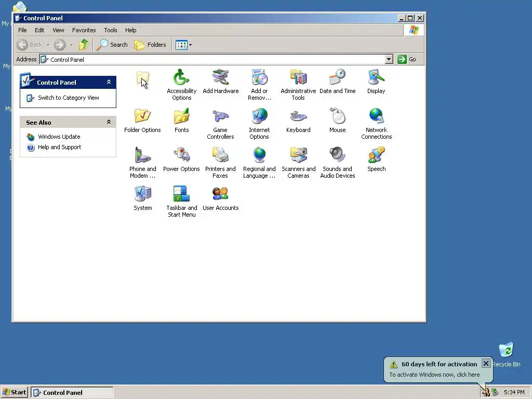This screenshot has height=399, width=532.
Task: Open the Forward button history arrow
Action: coord(71,45)
